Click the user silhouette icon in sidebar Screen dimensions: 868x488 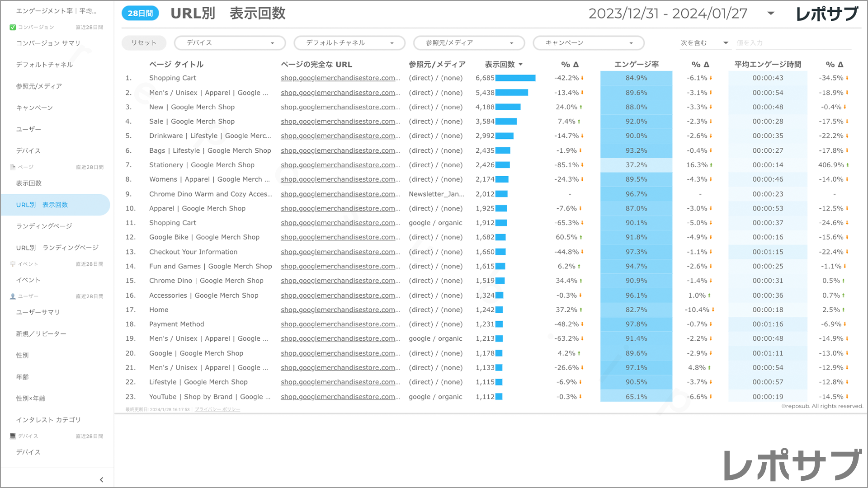pyautogui.click(x=13, y=296)
